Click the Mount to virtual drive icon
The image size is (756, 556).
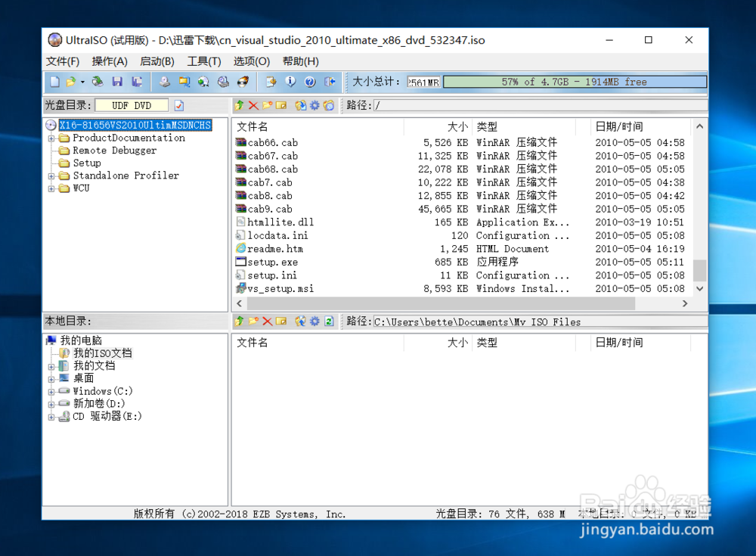pos(203,82)
